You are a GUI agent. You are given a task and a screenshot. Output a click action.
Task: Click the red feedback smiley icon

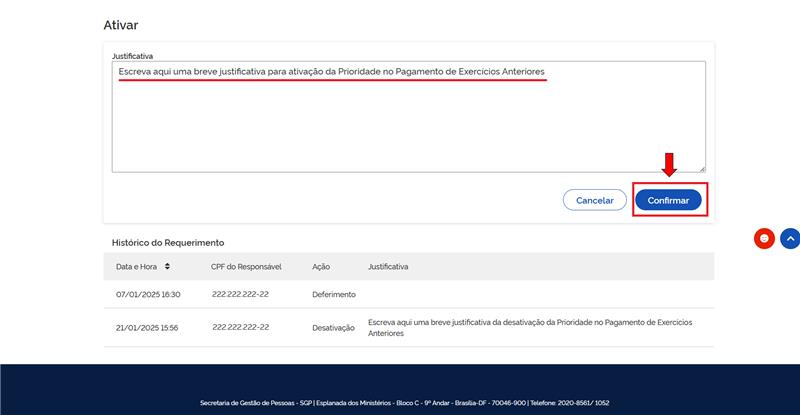tap(764, 239)
